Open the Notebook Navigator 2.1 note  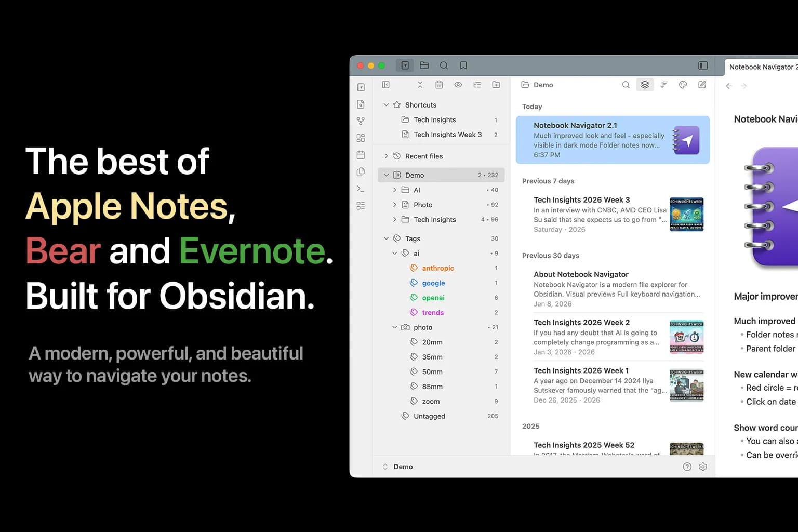[x=613, y=140]
